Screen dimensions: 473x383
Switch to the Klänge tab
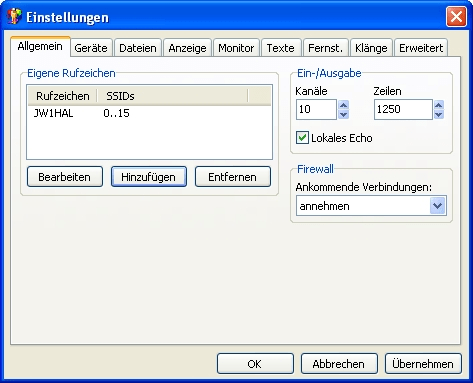371,48
